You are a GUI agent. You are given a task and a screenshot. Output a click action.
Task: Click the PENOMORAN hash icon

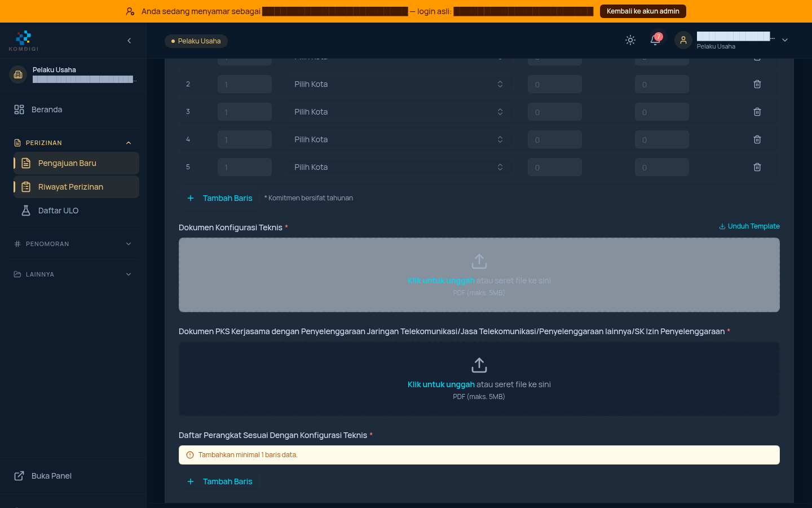tap(17, 244)
